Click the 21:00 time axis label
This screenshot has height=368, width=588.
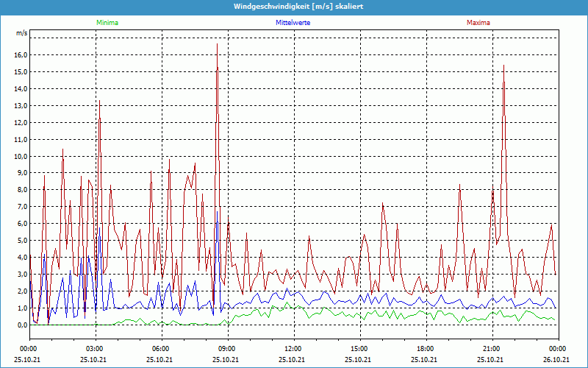[x=492, y=349]
